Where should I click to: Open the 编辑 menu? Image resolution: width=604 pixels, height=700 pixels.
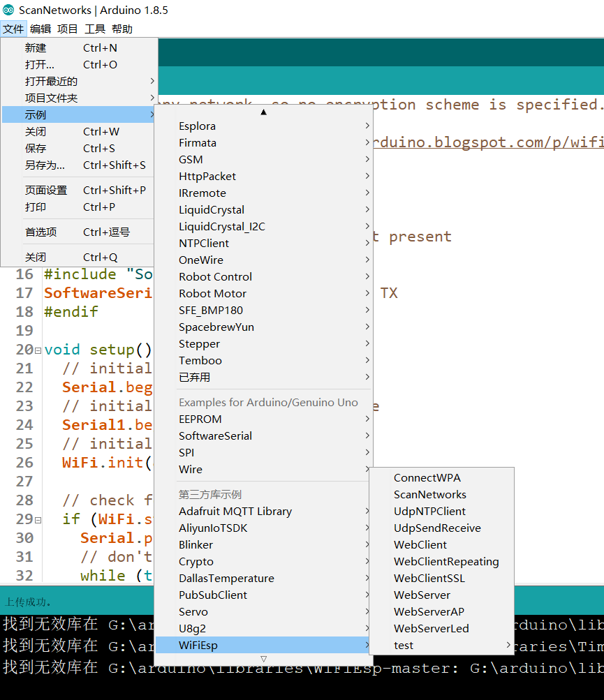point(40,29)
